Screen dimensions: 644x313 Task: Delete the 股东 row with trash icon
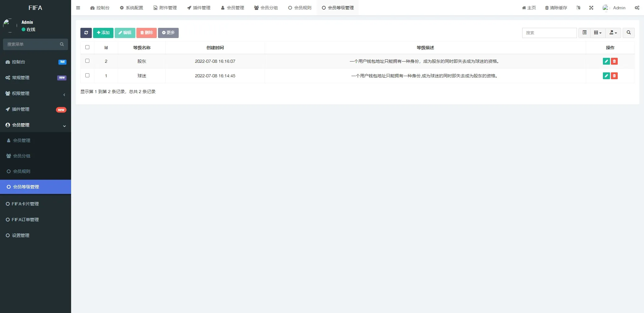[614, 61]
